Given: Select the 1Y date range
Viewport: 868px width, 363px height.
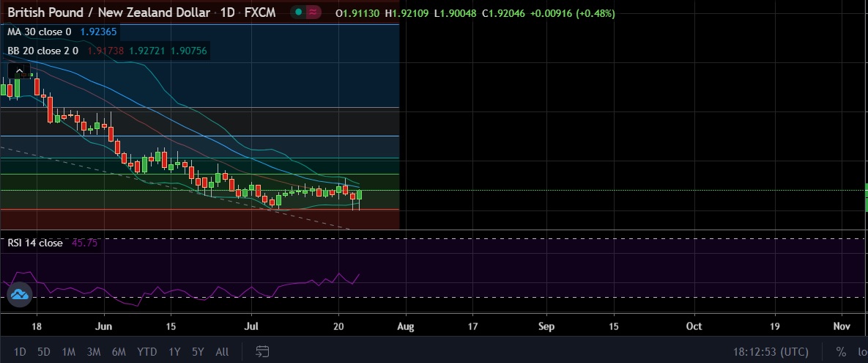Looking at the screenshot, I should [174, 351].
